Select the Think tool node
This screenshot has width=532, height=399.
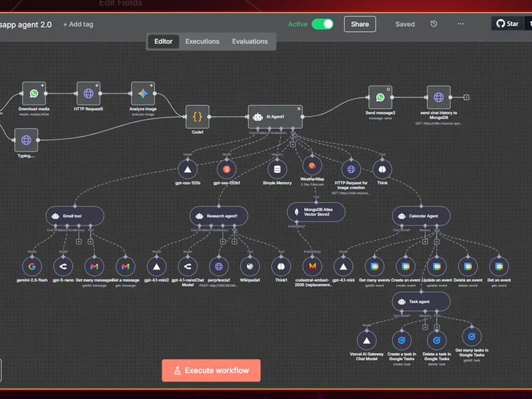pyautogui.click(x=383, y=169)
